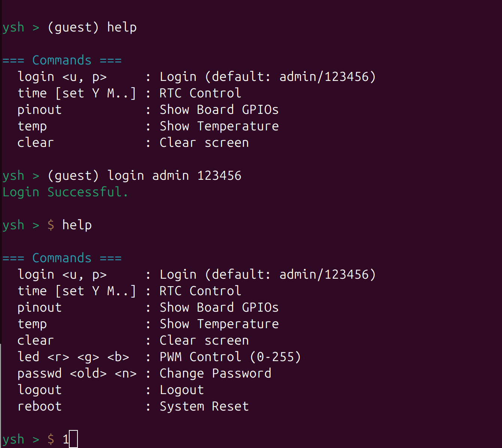Click the "PWM Control (0-255)" description

tap(230, 357)
